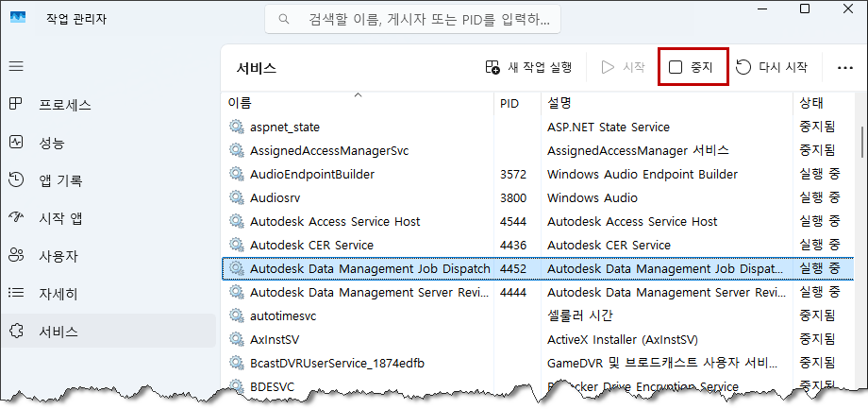Click the Task Manager app icon in title bar

tap(18, 19)
